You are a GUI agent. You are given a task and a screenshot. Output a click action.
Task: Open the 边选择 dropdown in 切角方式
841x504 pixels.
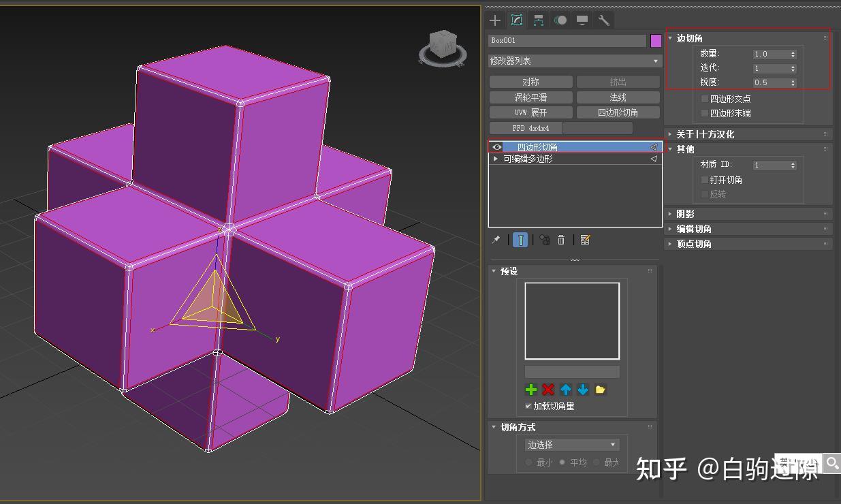pyautogui.click(x=571, y=444)
